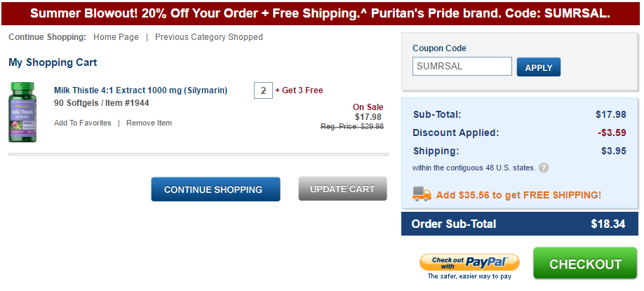
Task: Click the Add $35.56 free shipping message
Action: 518,195
